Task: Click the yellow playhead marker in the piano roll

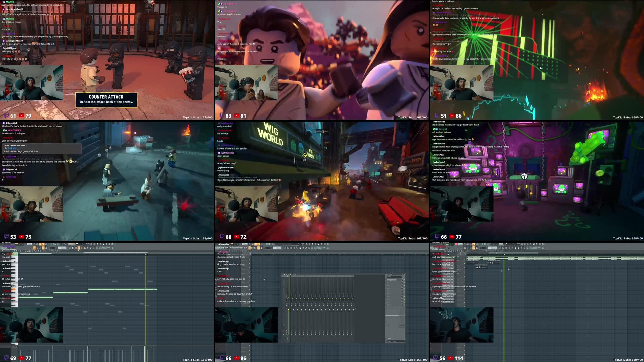Action: coord(145,254)
